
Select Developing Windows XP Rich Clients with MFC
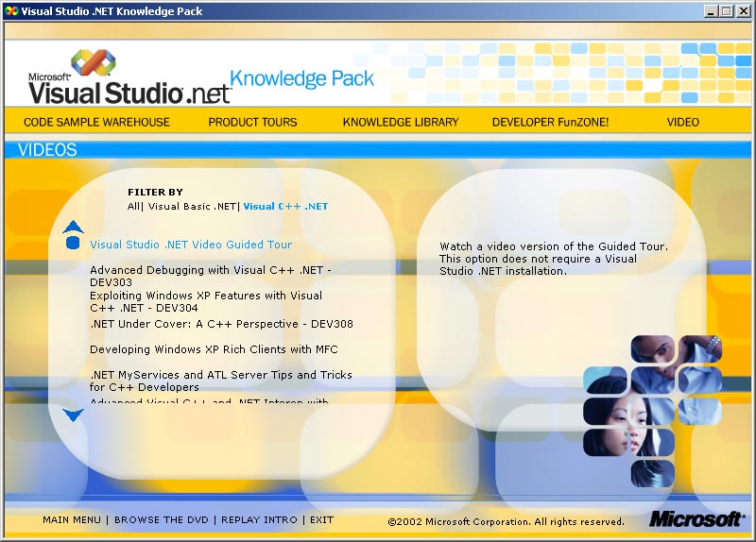click(x=214, y=349)
